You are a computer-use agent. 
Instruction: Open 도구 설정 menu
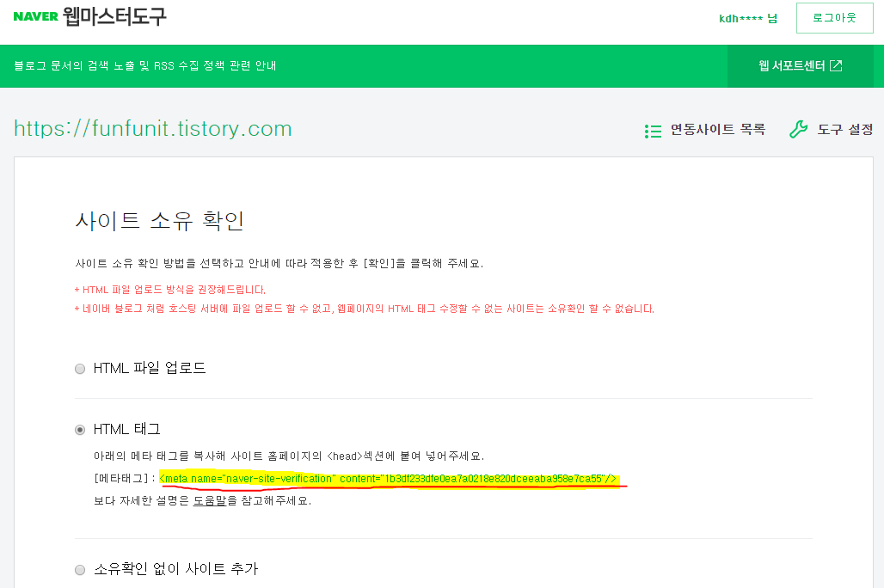click(845, 130)
